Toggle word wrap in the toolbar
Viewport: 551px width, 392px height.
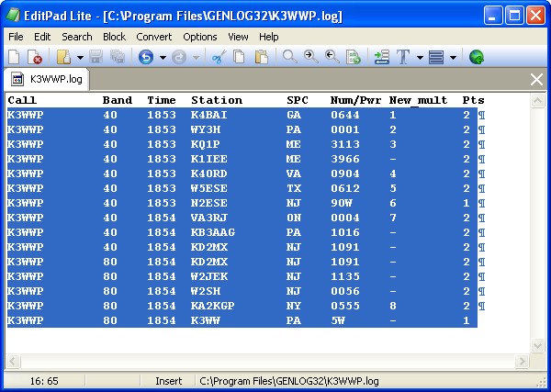point(381,57)
